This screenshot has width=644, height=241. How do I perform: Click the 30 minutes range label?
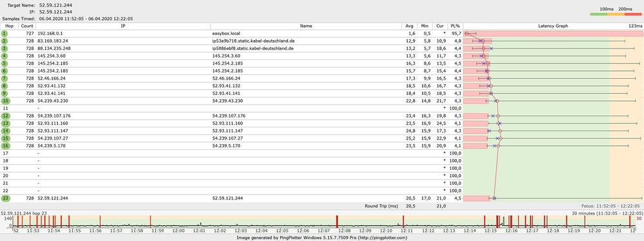(x=607, y=213)
